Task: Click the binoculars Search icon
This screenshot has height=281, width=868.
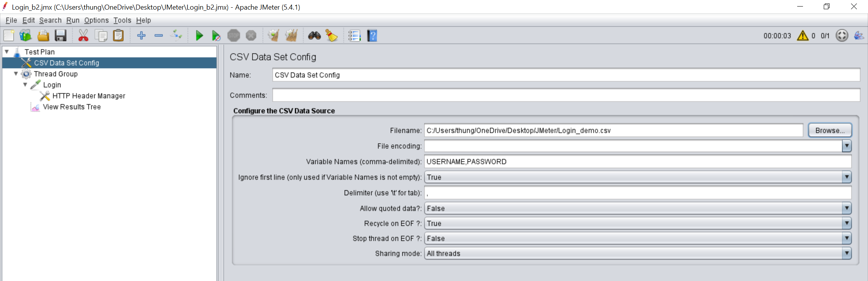Action: click(314, 36)
